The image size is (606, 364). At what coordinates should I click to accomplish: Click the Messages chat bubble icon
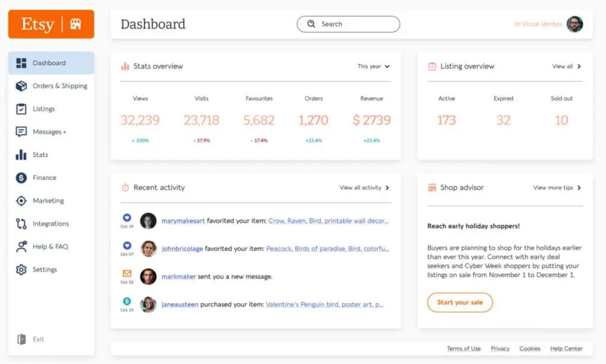tap(21, 132)
